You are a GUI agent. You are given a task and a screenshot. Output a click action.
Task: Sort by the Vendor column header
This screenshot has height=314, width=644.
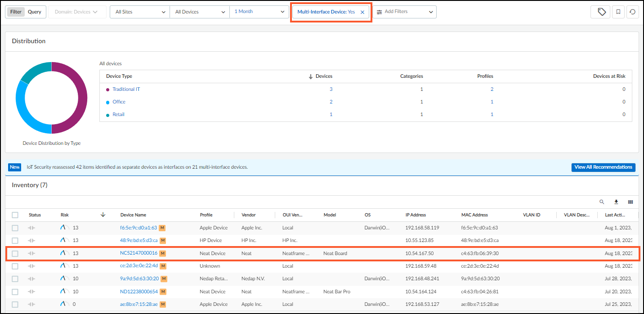(248, 215)
